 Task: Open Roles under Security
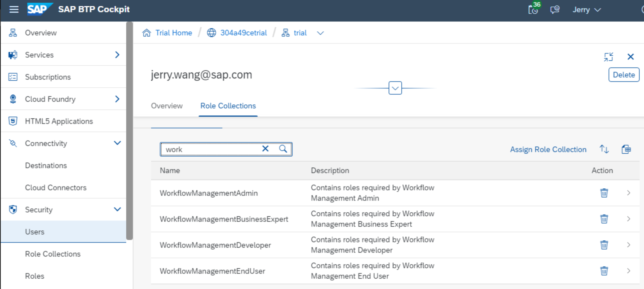point(35,276)
